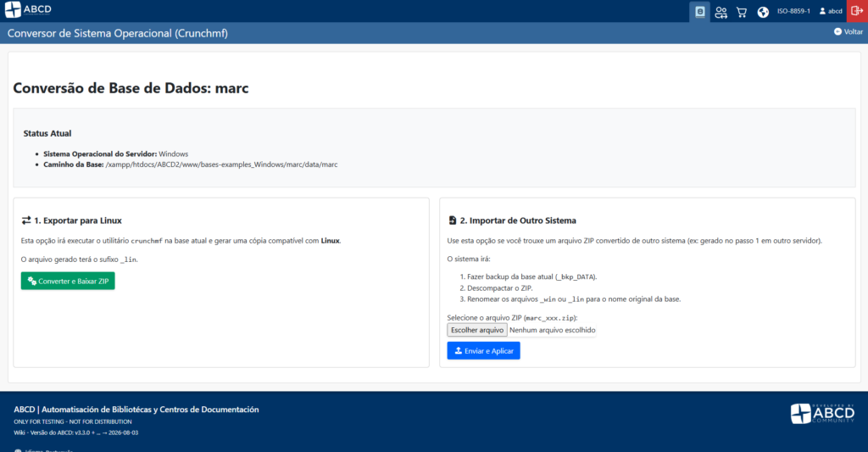Click Escolher arquivo to pick a ZIP
This screenshot has height=452, width=868.
[x=477, y=330]
